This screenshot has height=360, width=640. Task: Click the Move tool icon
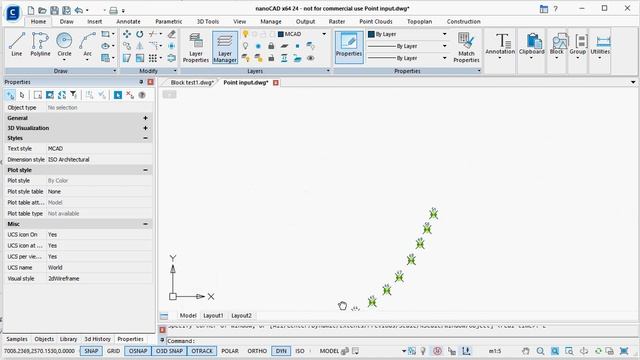[127, 34]
